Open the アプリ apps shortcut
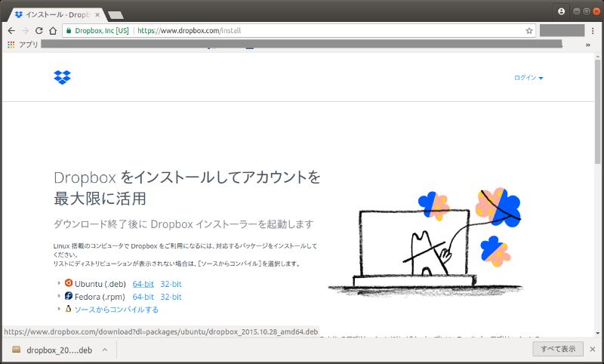Screen dimensions: 604x364 tap(23, 45)
